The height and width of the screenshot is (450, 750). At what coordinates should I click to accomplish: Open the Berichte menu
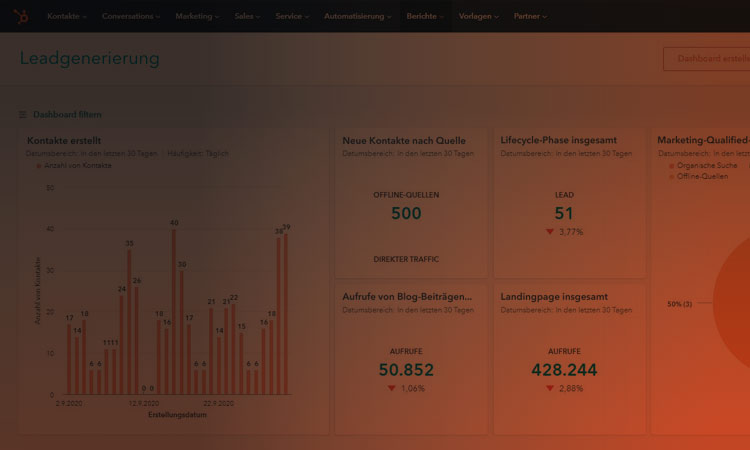425,16
